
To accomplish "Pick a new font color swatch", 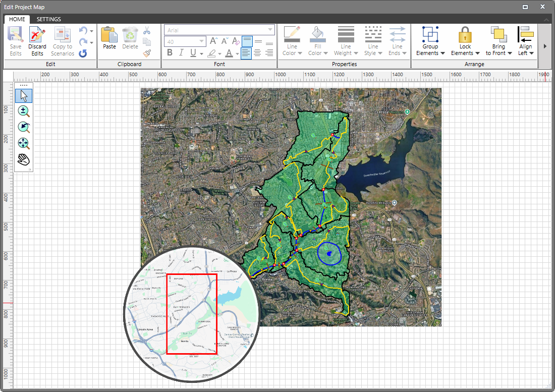I will pyautogui.click(x=230, y=52).
